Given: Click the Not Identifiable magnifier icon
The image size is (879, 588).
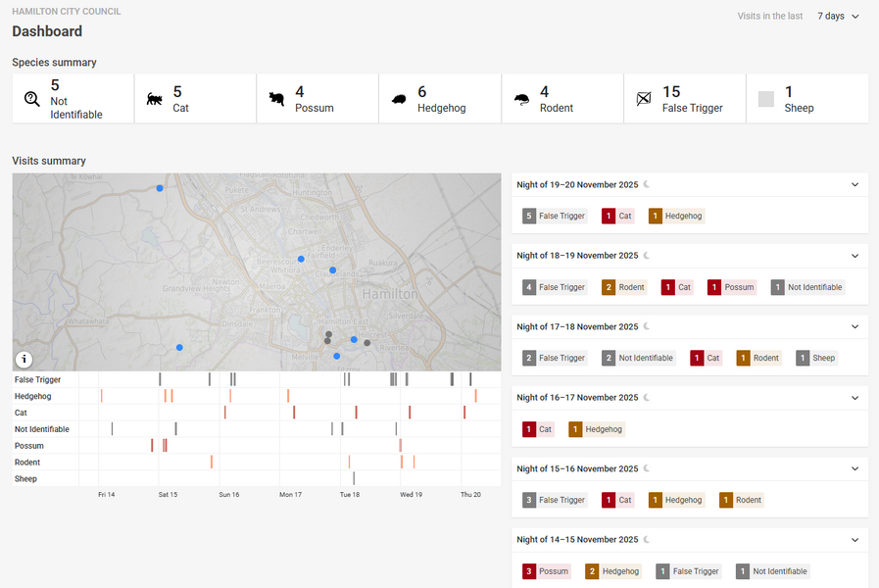Looking at the screenshot, I should (32, 98).
